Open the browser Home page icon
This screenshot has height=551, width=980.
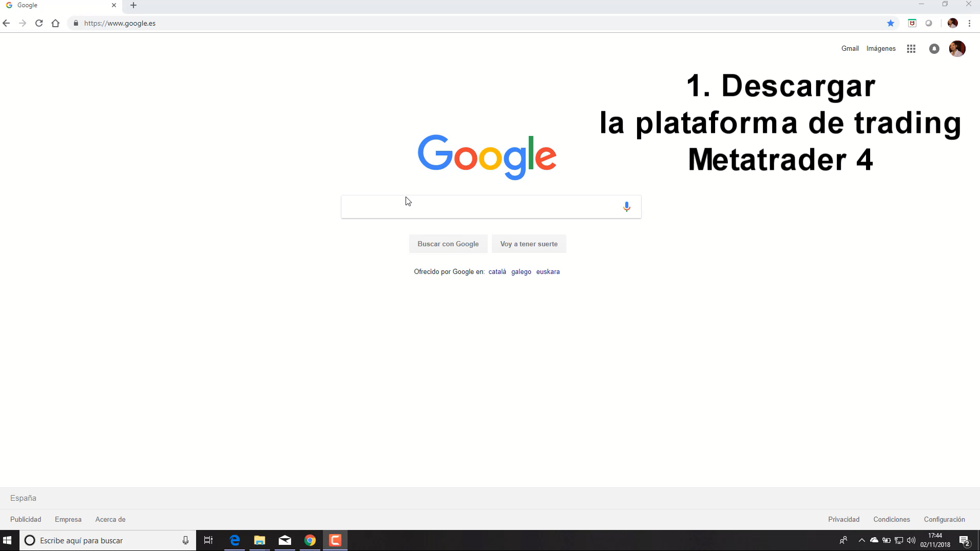pos(55,23)
